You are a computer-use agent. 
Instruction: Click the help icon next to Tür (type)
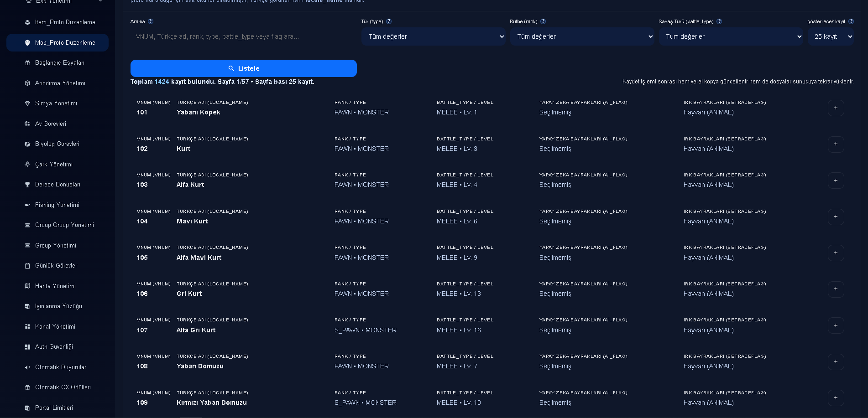[389, 21]
